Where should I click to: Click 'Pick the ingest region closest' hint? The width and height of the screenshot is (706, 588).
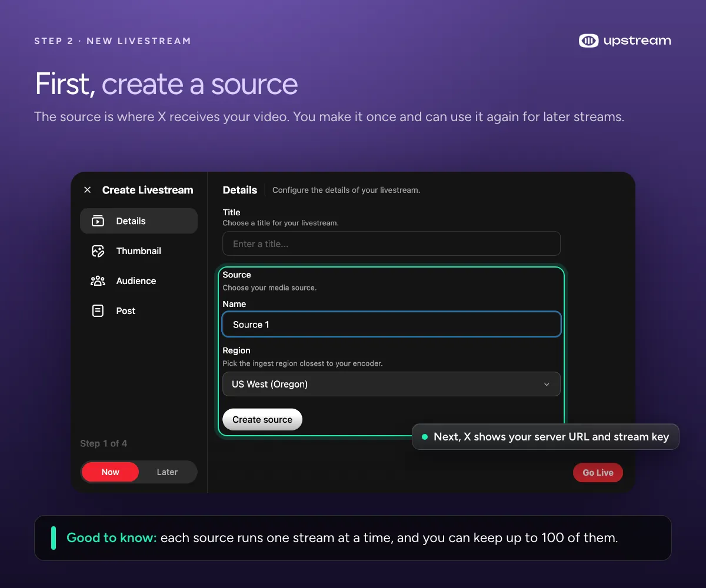[x=302, y=363]
